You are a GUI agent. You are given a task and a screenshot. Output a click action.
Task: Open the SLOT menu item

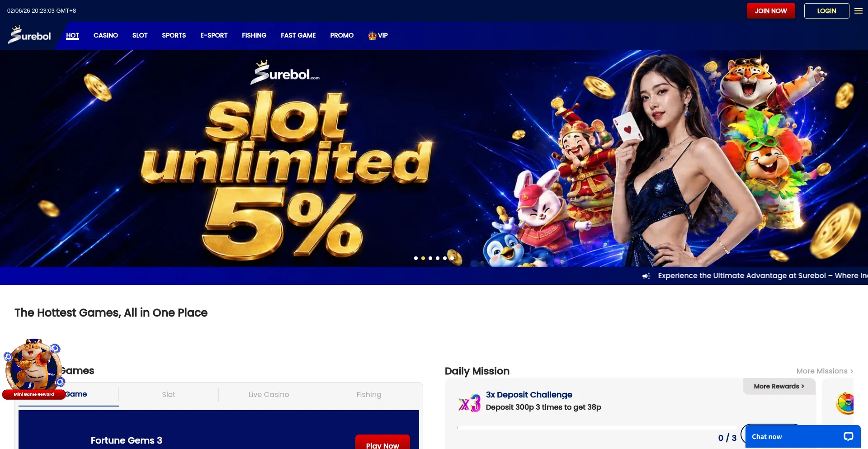(x=140, y=35)
